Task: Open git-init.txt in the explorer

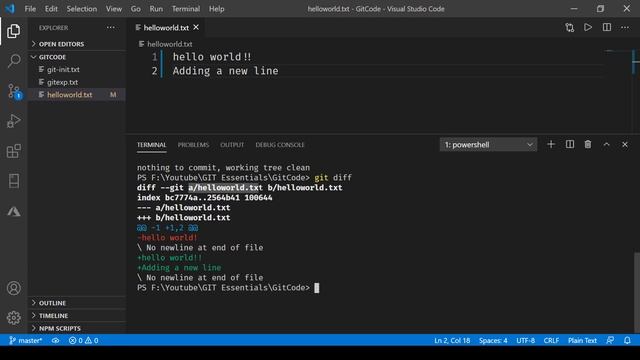Action: (77, 69)
